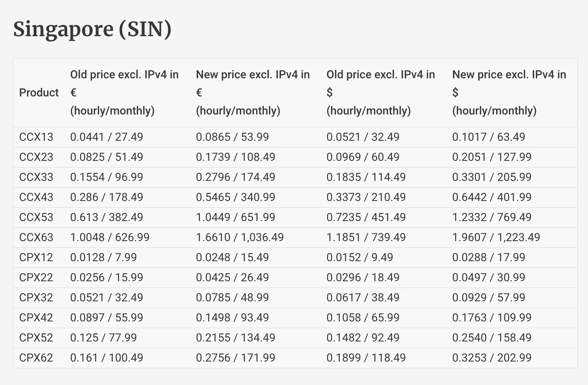Select the CPX42 row label
The image size is (588, 385).
coord(36,318)
